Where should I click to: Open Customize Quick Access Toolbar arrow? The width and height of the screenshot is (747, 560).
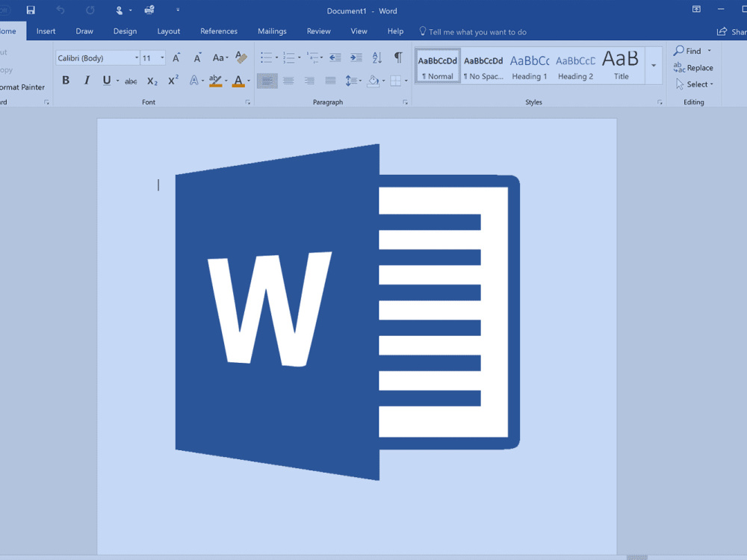coord(178,10)
